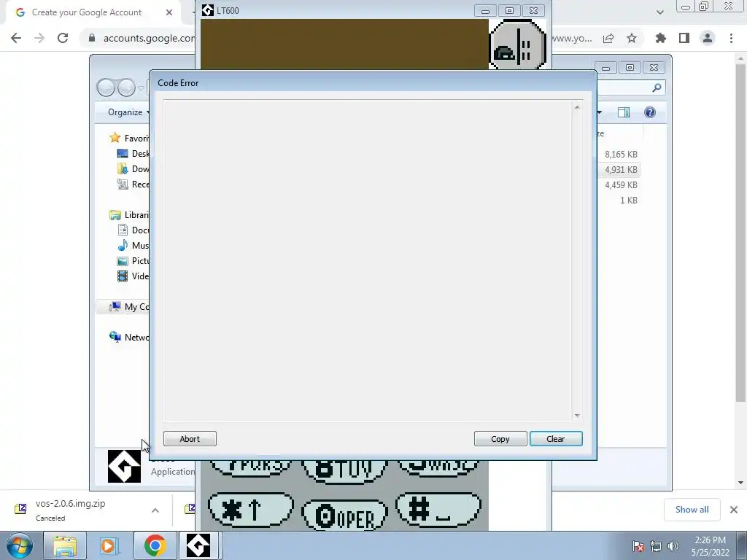Click Chrome forward arrow button
The width and height of the screenshot is (747, 560).
pyautogui.click(x=39, y=38)
